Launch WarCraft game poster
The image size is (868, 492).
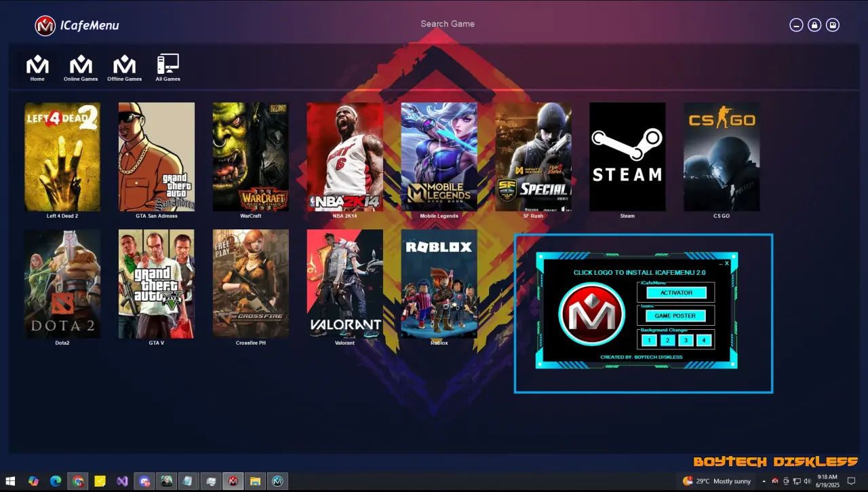click(x=251, y=157)
